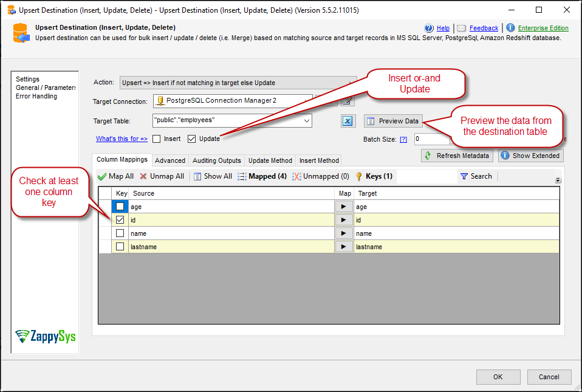Click the Enterprise Edition info icon
The image size is (582, 392).
pos(511,28)
